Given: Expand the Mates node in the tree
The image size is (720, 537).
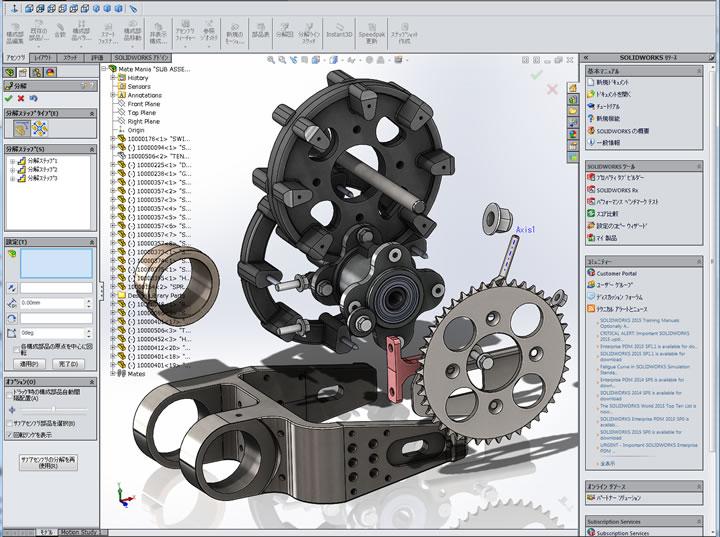Looking at the screenshot, I should (x=113, y=373).
